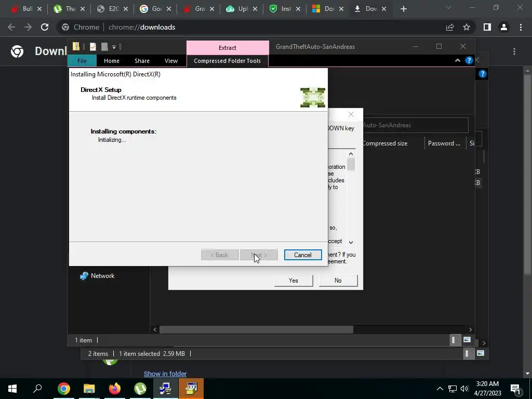The height and width of the screenshot is (399, 532).
Task: Open Chrome tab search dropdown arrow
Action: point(448,7)
